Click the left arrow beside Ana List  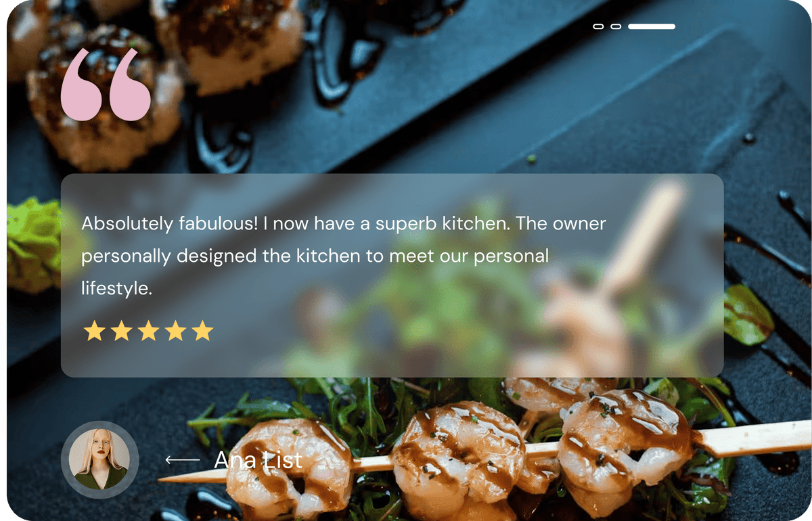click(x=183, y=460)
